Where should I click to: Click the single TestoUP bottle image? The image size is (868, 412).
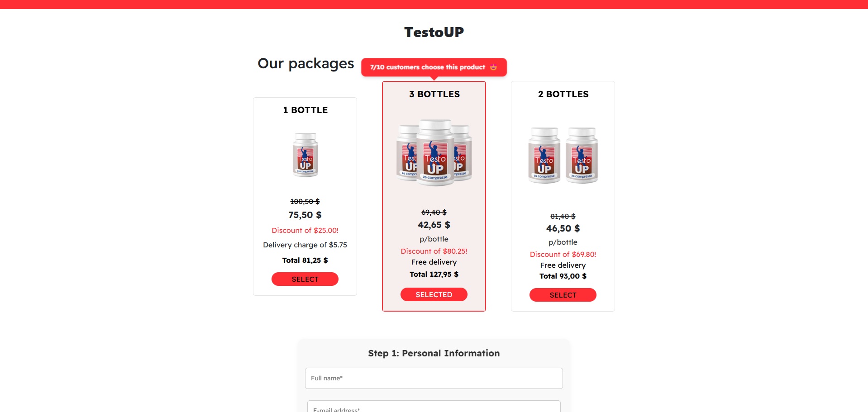click(305, 155)
